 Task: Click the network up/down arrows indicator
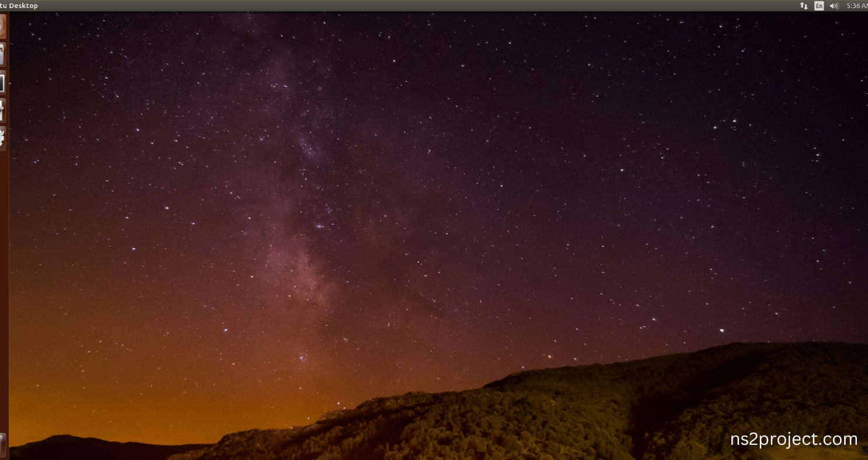pos(804,6)
